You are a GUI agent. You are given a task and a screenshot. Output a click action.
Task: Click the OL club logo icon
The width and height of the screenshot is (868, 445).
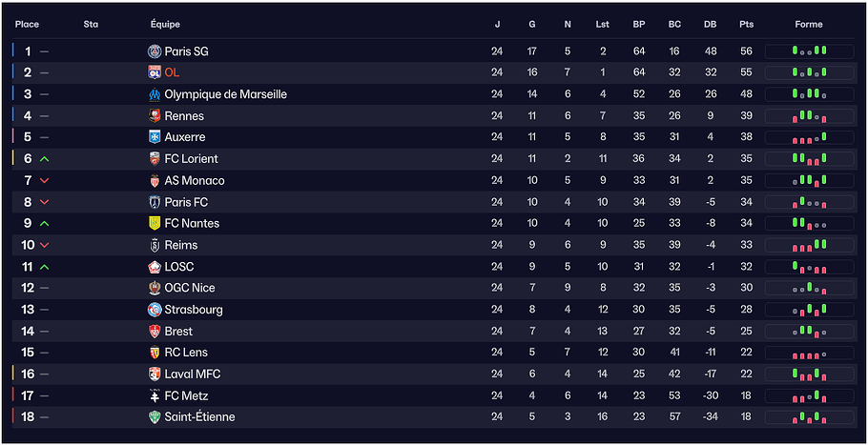click(155, 72)
